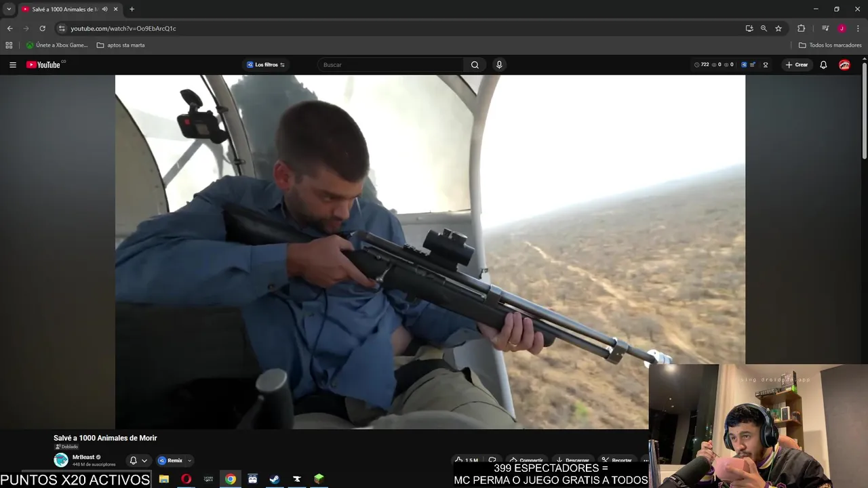The height and width of the screenshot is (488, 868).
Task: Open Chrome extensions puzzle icon
Action: click(801, 28)
